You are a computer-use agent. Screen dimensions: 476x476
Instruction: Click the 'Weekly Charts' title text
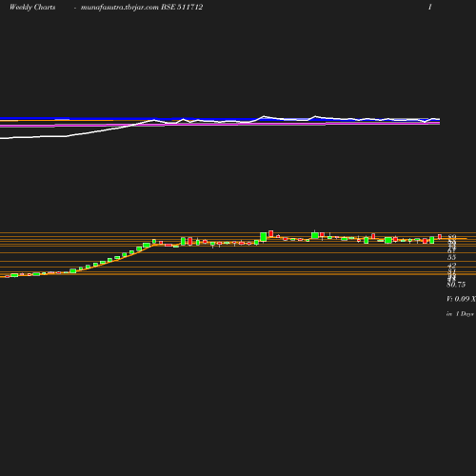[32, 8]
